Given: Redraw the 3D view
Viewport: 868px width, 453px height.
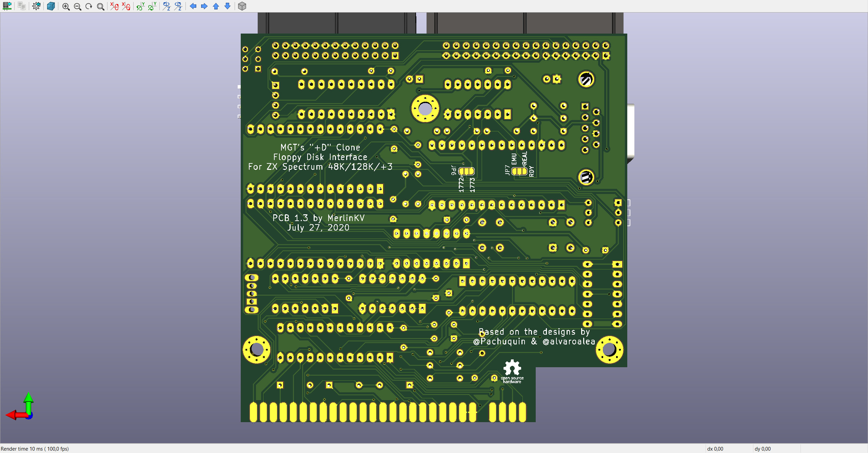Looking at the screenshot, I should point(89,6).
